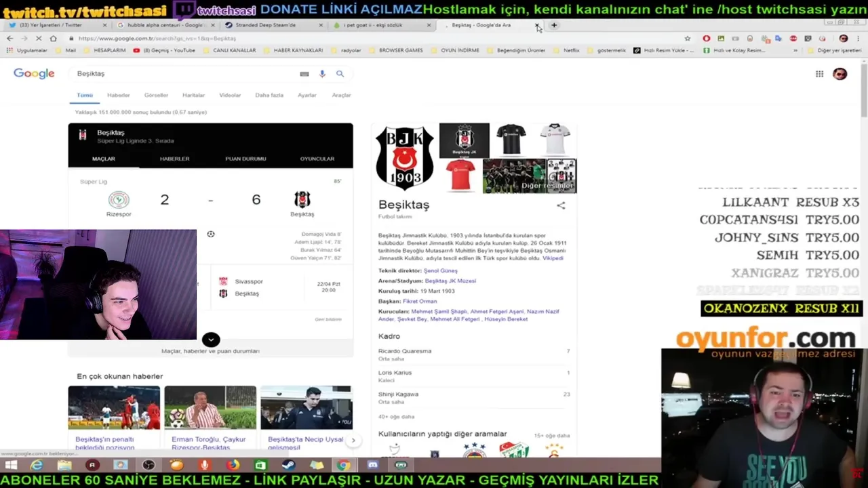Image resolution: width=868 pixels, height=488 pixels.
Task: Switch to the 'hubble alpha centauri' browser tab
Action: 166,25
